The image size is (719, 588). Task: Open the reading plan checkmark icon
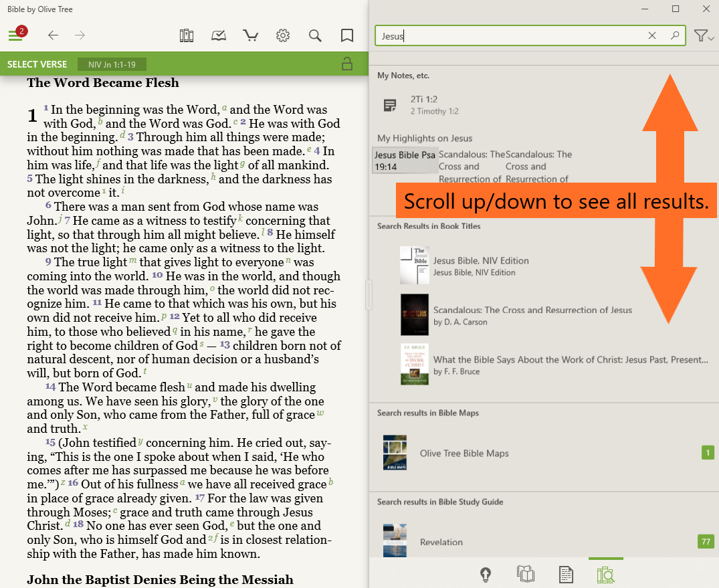[218, 35]
